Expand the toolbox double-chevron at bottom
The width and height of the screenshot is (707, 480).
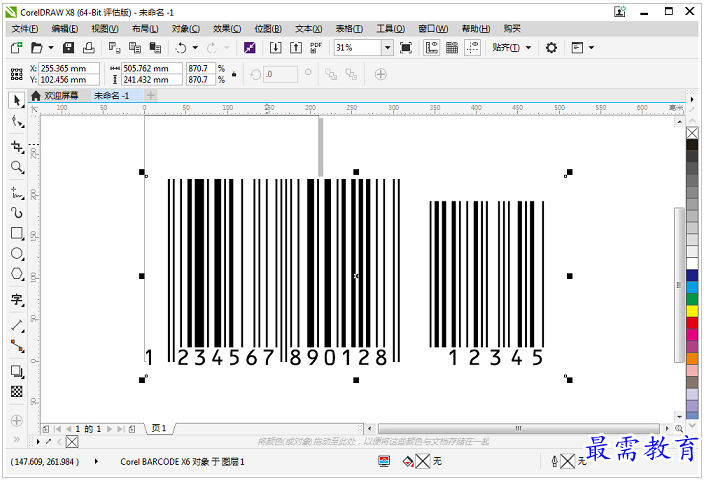pos(17,439)
